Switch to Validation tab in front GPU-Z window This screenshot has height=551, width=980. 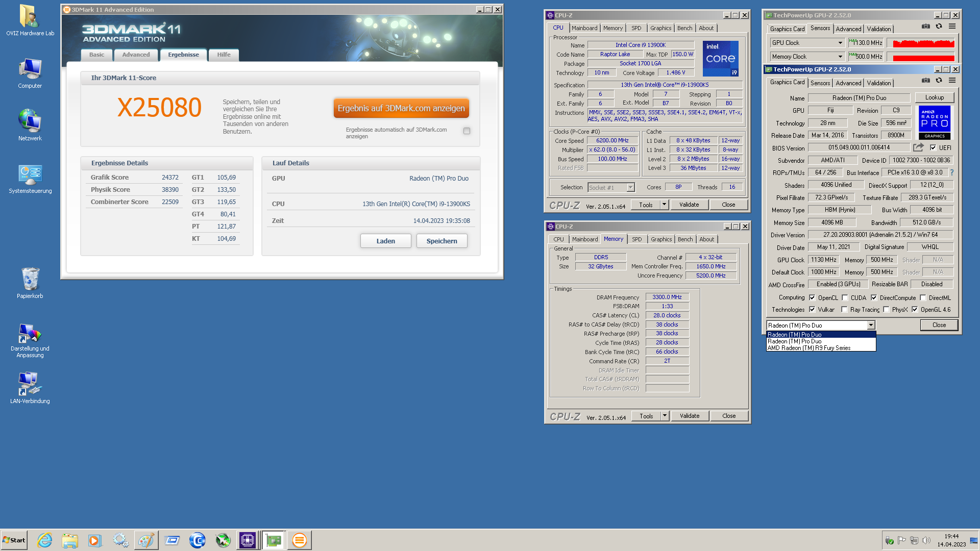pos(879,83)
